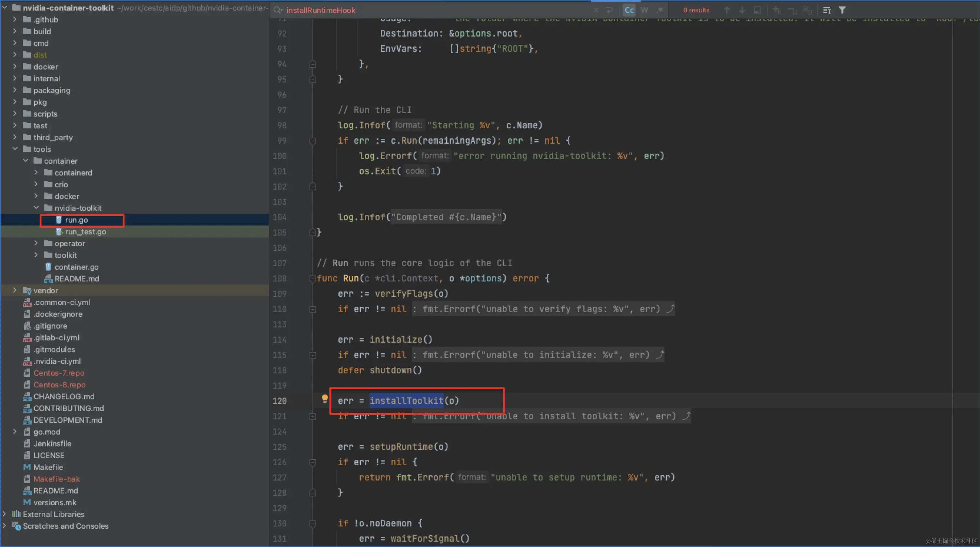
Task: Toggle Regex search option
Action: [x=660, y=10]
